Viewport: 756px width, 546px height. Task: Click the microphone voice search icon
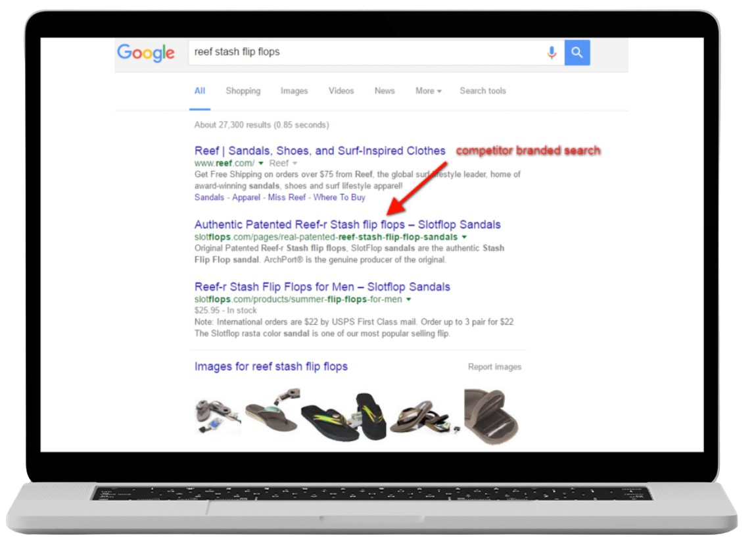click(x=552, y=52)
